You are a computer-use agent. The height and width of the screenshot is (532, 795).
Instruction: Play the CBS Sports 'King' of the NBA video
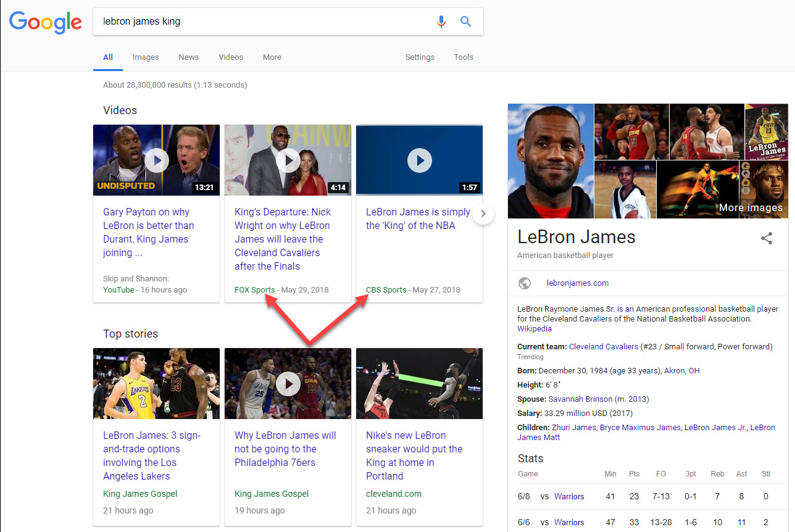420,160
